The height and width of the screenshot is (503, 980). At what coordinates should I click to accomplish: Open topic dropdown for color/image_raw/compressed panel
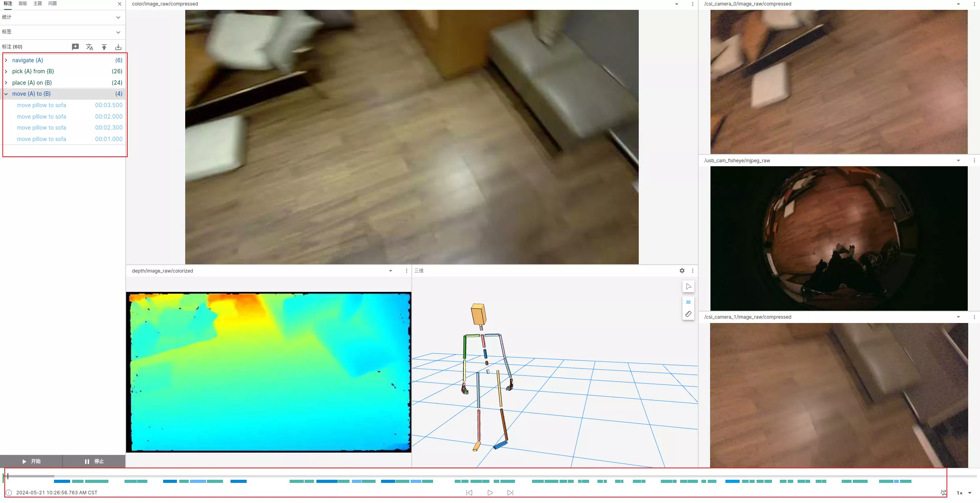tap(677, 4)
